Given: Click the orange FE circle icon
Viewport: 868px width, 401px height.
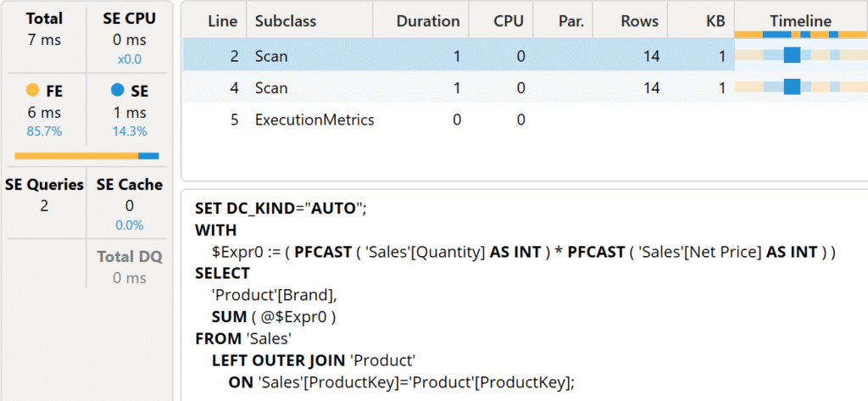Looking at the screenshot, I should coord(32,90).
